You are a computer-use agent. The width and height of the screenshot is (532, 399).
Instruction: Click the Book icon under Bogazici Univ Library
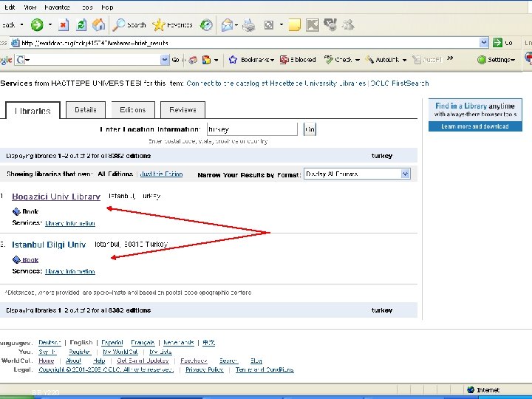click(x=16, y=212)
